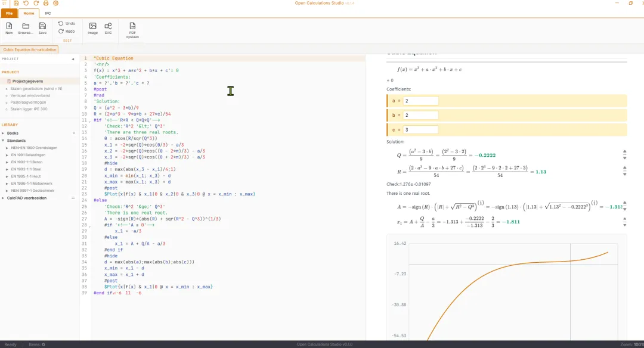
Task: Open Verticaal windverband project item
Action: [x=30, y=95]
